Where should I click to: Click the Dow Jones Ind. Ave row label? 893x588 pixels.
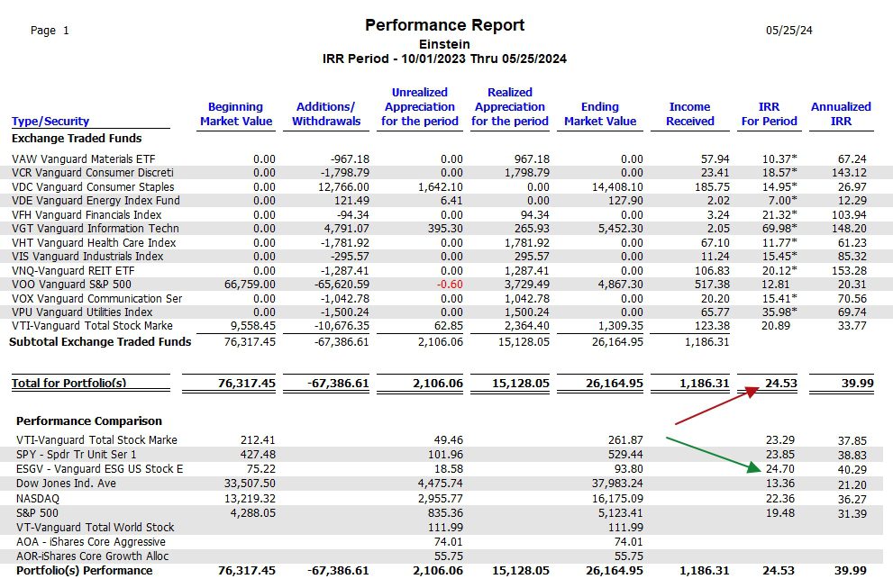[66, 484]
